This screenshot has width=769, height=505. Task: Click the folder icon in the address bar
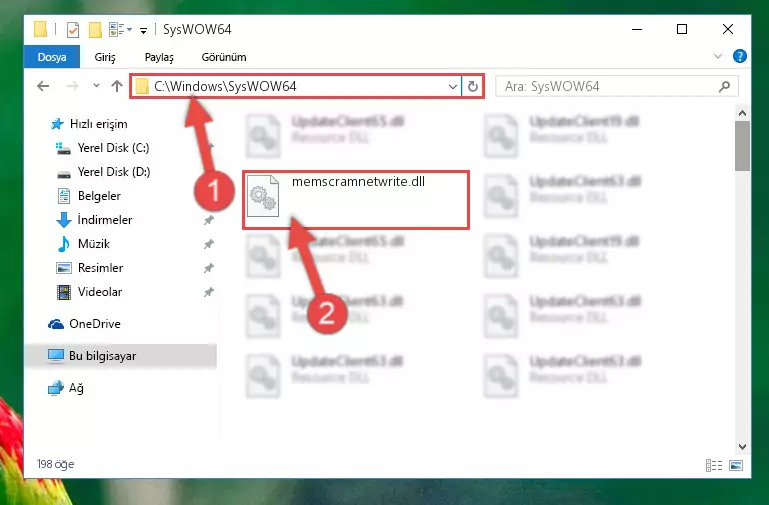(142, 87)
